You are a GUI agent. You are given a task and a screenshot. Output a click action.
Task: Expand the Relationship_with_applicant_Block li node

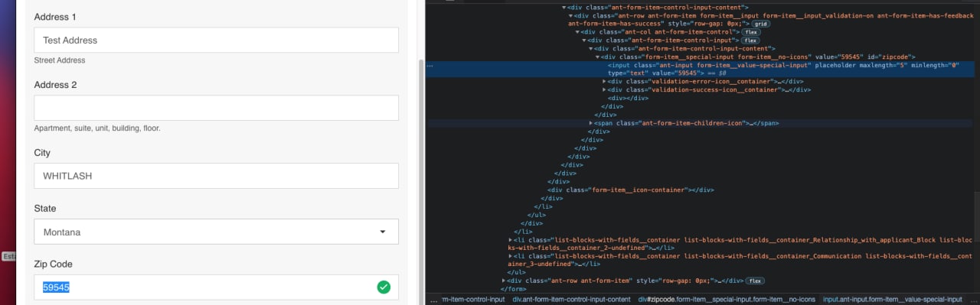coord(511,239)
